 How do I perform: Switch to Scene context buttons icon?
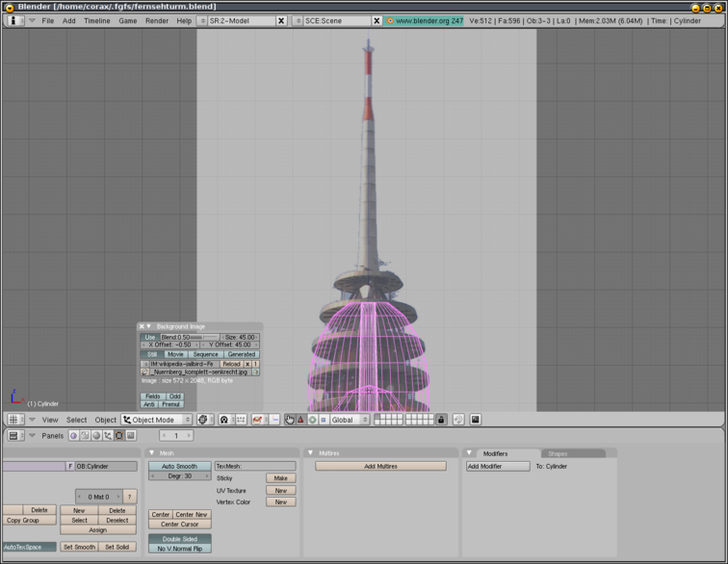131,435
